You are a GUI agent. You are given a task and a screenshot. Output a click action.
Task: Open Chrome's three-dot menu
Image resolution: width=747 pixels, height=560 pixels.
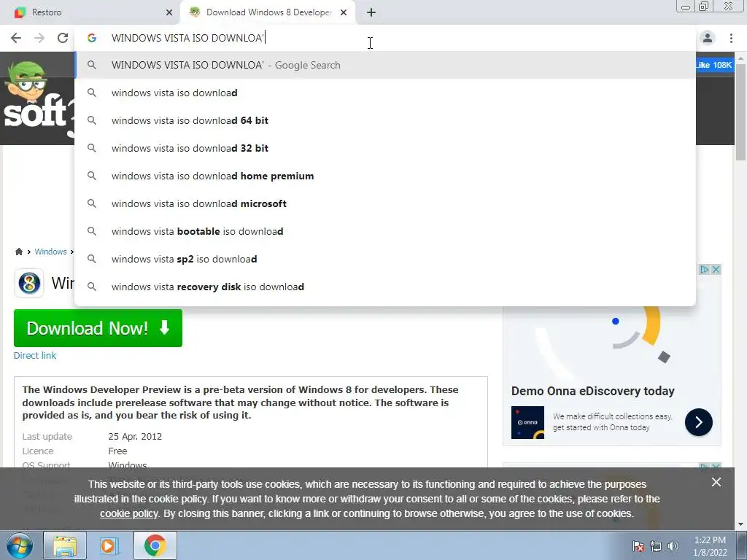click(731, 38)
